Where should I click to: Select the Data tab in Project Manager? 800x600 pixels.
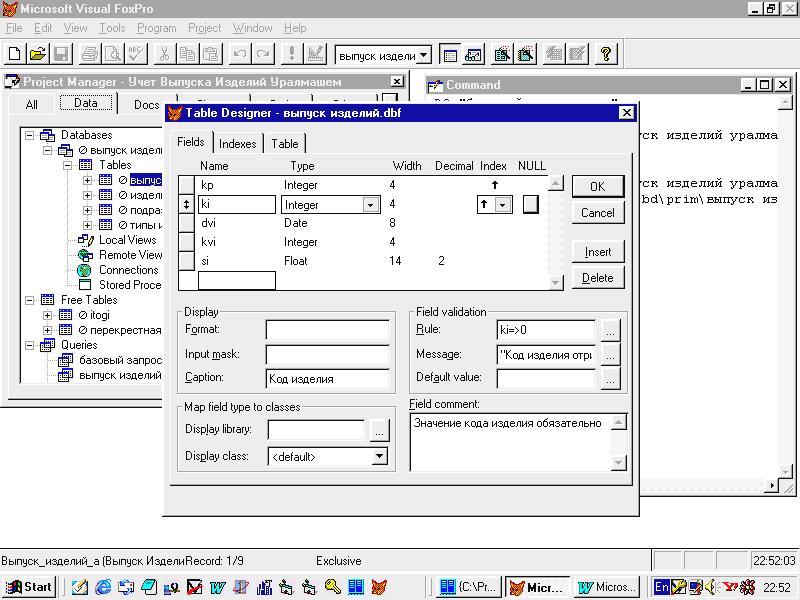[x=86, y=103]
